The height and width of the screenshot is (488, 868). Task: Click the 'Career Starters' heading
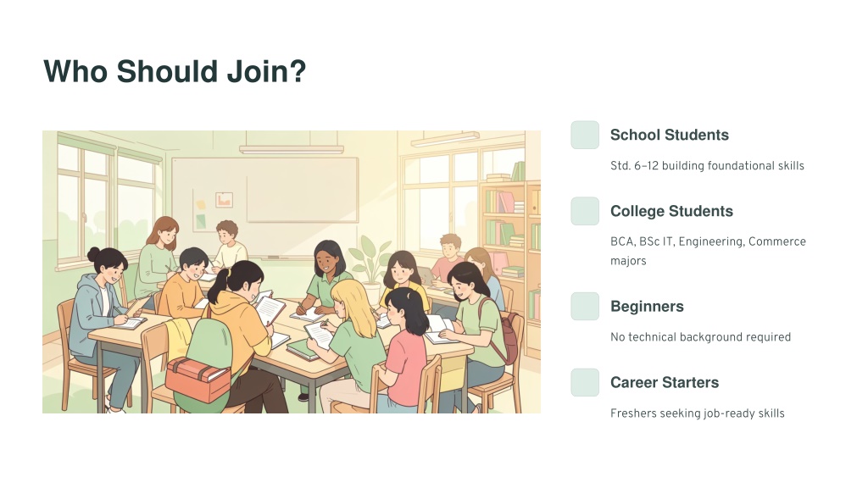click(x=665, y=382)
